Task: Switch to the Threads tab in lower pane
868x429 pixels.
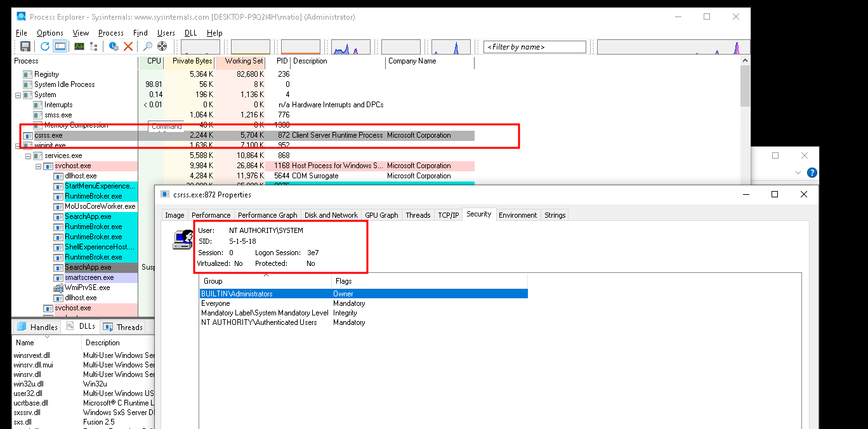Action: point(123,327)
